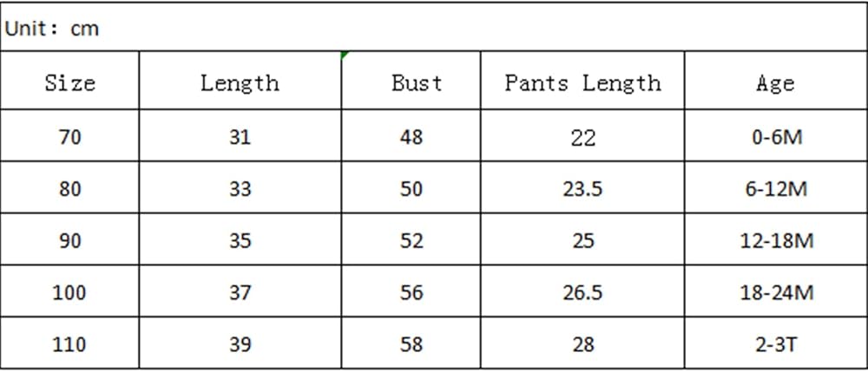The image size is (868, 372).
Task: Select the Unit: cm header cell
Action: (434, 27)
